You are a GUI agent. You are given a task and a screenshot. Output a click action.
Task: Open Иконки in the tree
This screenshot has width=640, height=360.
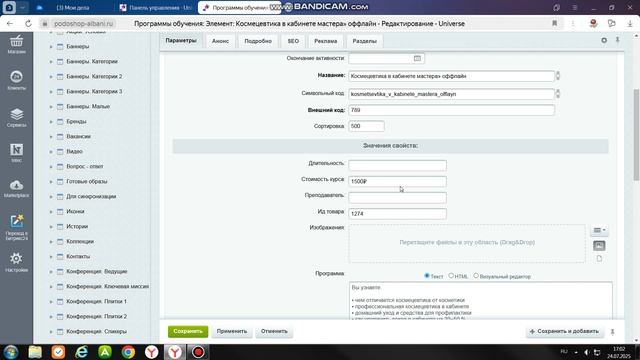point(75,211)
